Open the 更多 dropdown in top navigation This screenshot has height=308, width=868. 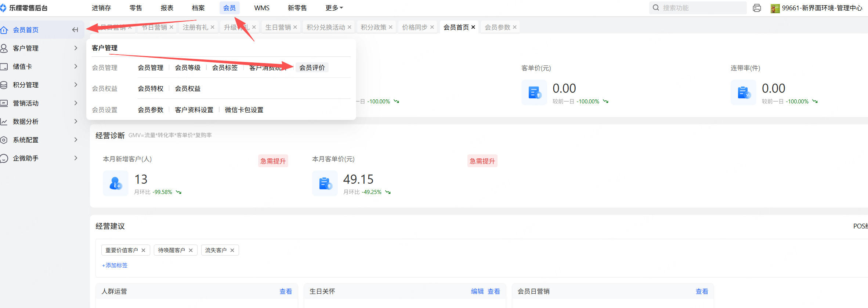click(334, 8)
